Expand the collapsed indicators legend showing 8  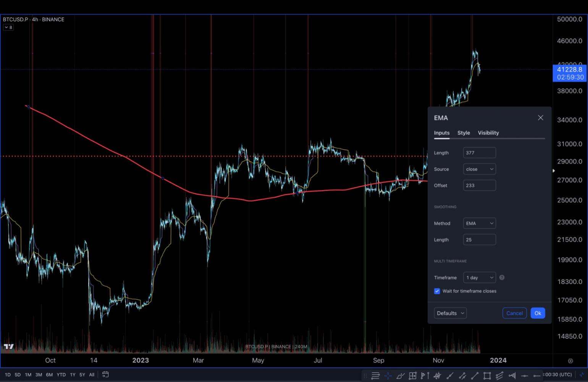8,27
